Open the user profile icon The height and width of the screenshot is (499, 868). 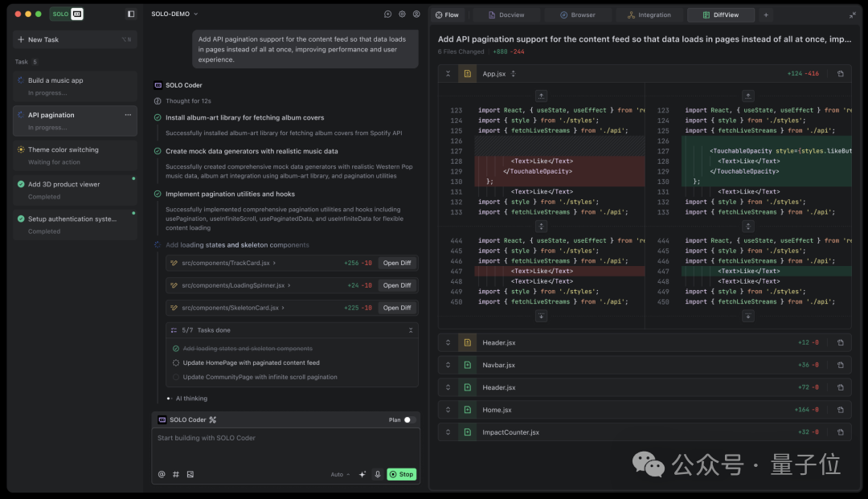point(416,14)
